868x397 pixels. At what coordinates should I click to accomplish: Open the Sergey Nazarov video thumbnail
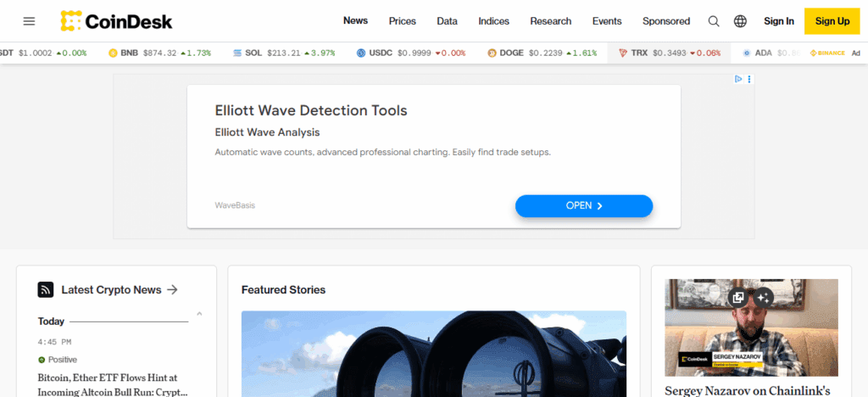(751, 327)
